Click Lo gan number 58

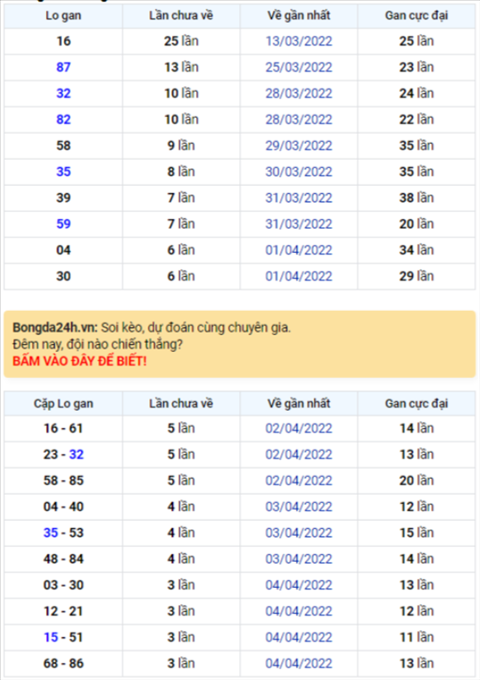click(x=63, y=146)
